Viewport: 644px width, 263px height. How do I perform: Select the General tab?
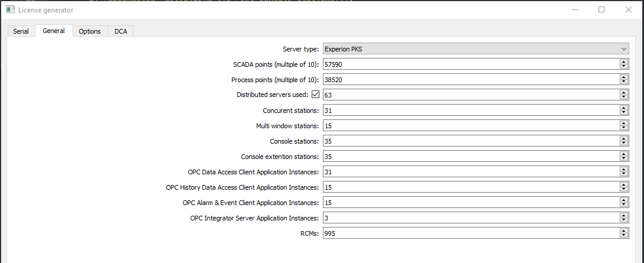click(53, 31)
